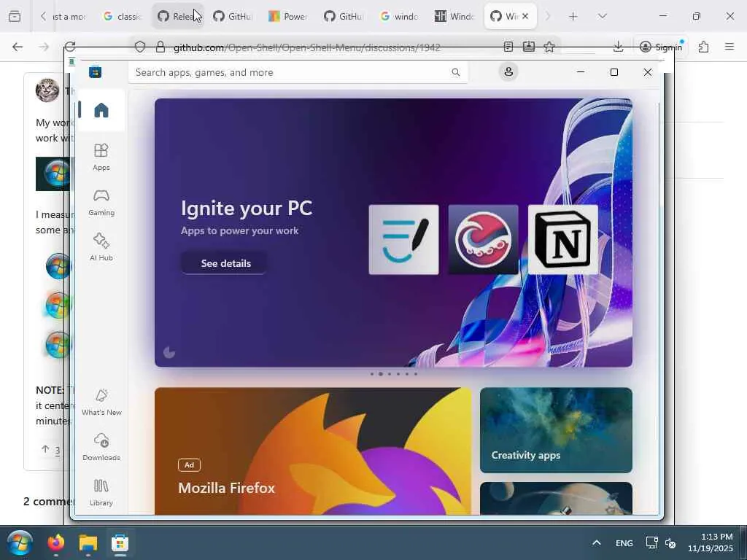Open the Notion app tile
The height and width of the screenshot is (560, 747).
click(562, 240)
